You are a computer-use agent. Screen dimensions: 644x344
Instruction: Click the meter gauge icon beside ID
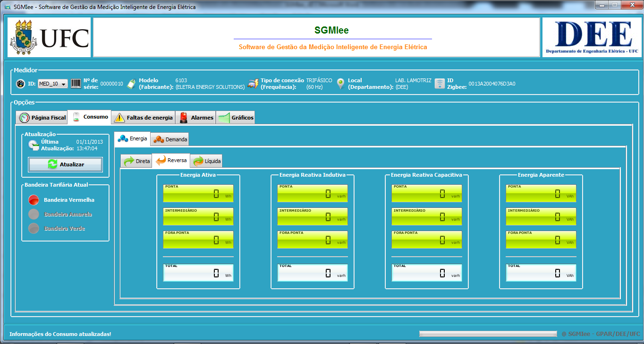tap(20, 84)
